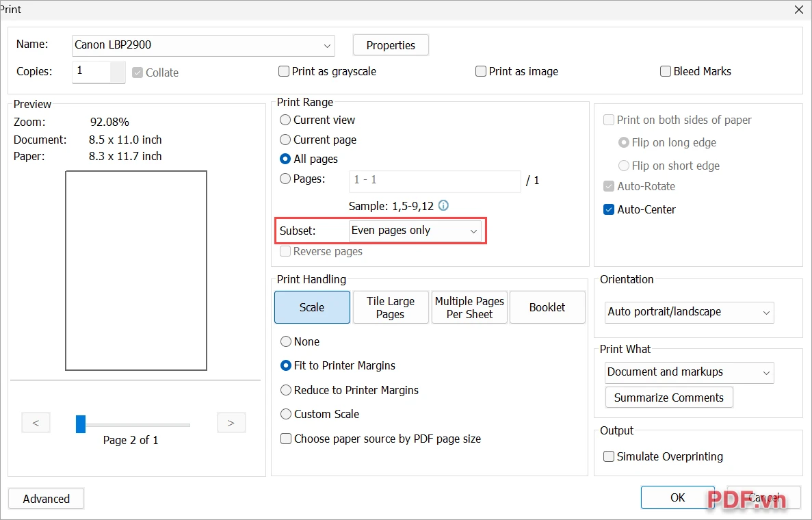
Task: Enable Print as grayscale
Action: (284, 71)
